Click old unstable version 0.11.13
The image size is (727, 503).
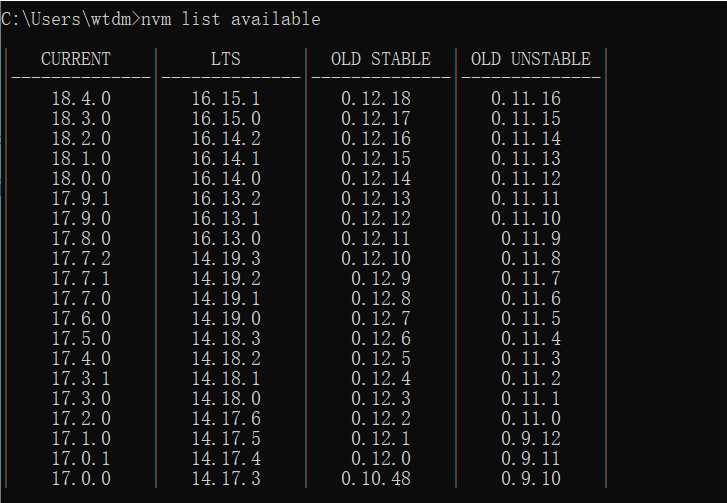(526, 158)
